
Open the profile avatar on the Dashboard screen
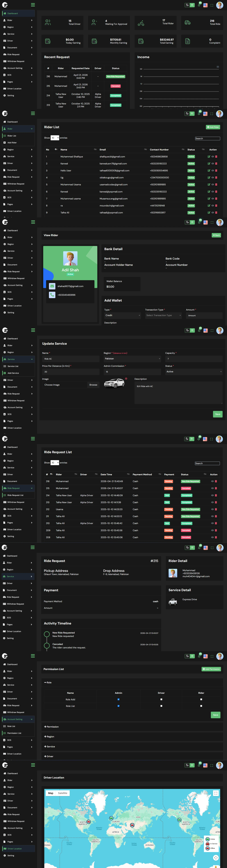tap(220, 5)
